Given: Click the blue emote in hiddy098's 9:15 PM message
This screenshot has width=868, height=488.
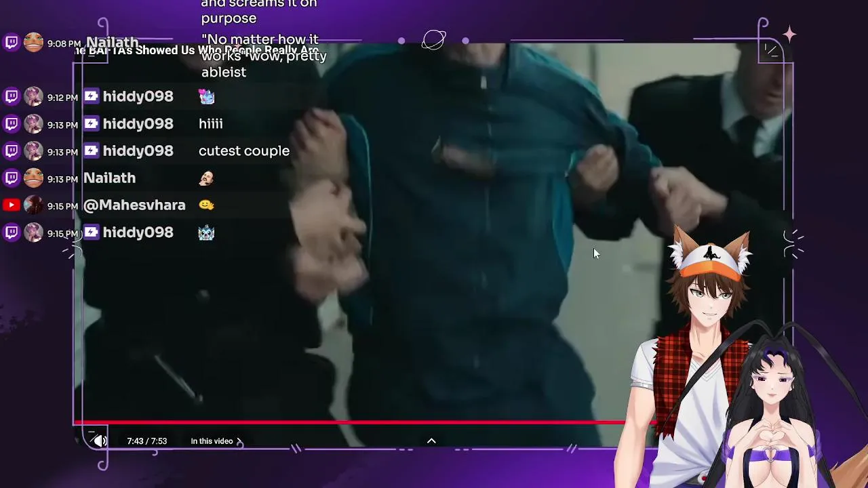Looking at the screenshot, I should click(207, 232).
